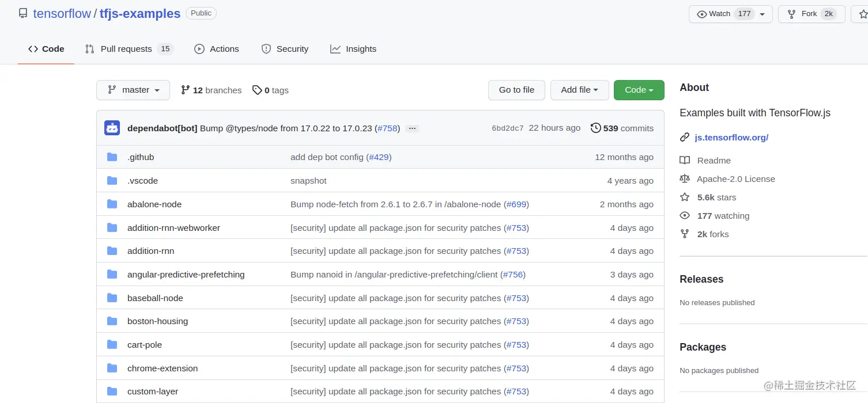Image resolution: width=868 pixels, height=403 pixels.
Task: Switch to the Code tab
Action: [46, 49]
